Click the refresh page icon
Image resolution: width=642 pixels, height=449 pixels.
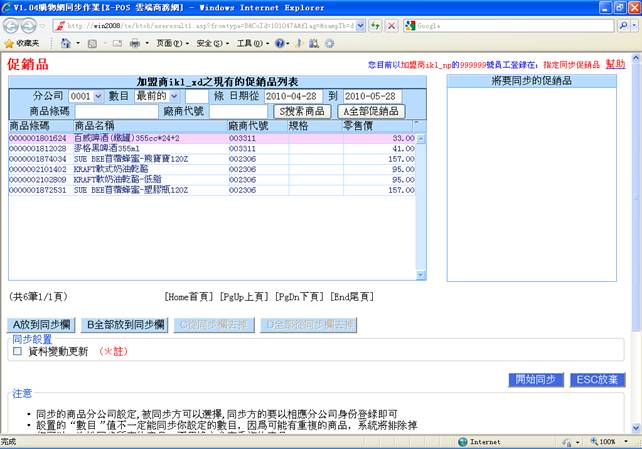374,25
